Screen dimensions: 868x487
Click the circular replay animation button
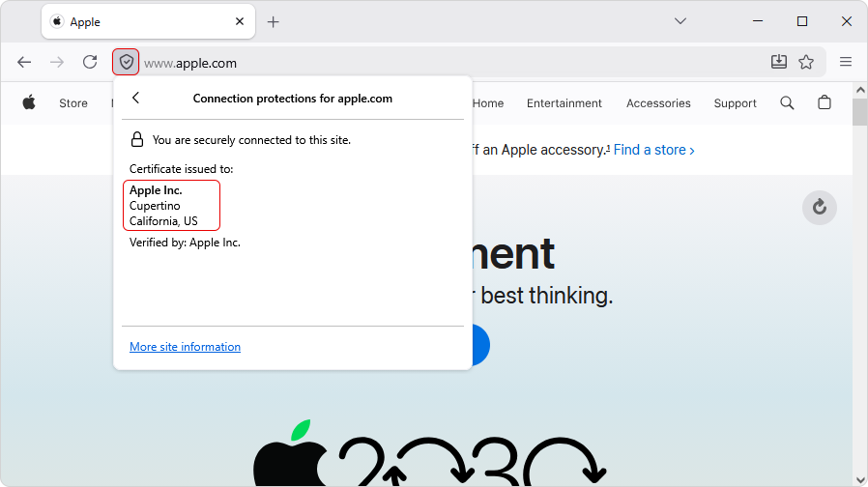(820, 208)
